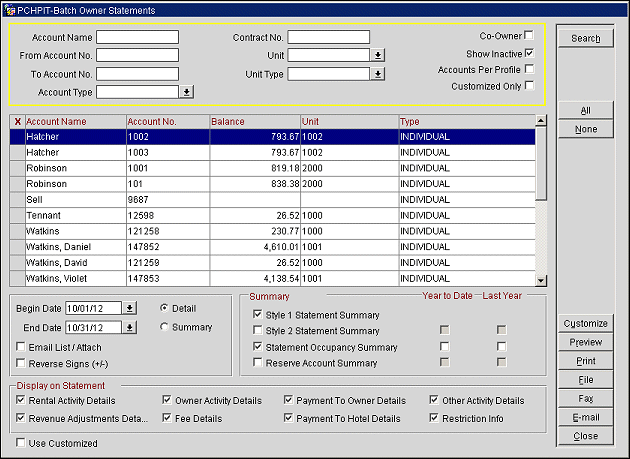The height and width of the screenshot is (459, 630).
Task: Expand the Unit Type dropdown
Action: click(x=377, y=73)
